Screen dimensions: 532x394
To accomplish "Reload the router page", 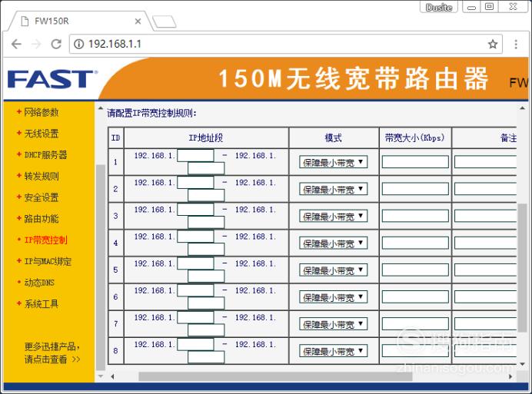I will coord(56,44).
